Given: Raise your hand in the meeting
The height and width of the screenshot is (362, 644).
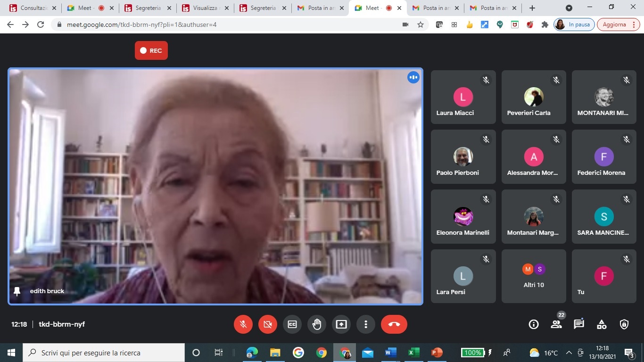Looking at the screenshot, I should [317, 324].
